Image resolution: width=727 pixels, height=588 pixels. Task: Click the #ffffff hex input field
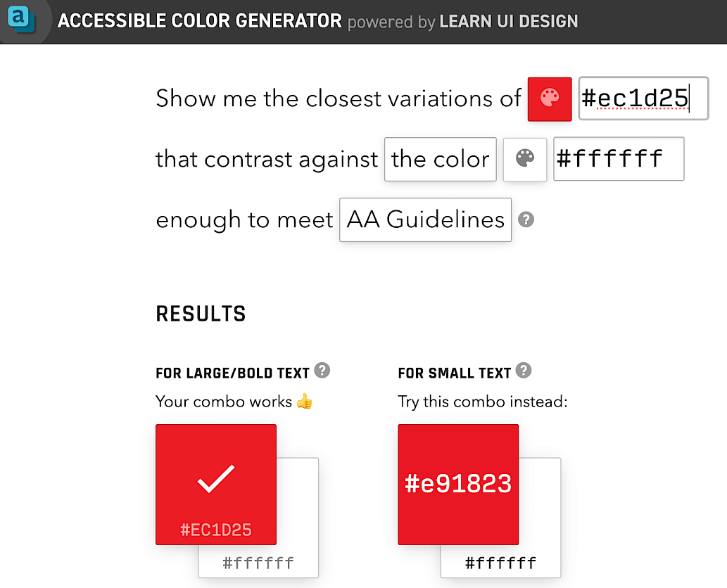pyautogui.click(x=619, y=159)
